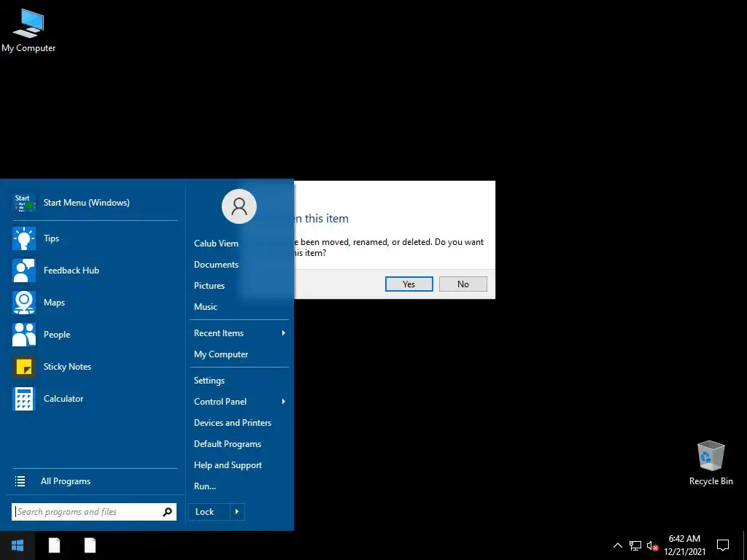Select the My Computer desktop icon
The height and width of the screenshot is (560, 747).
coord(28,31)
